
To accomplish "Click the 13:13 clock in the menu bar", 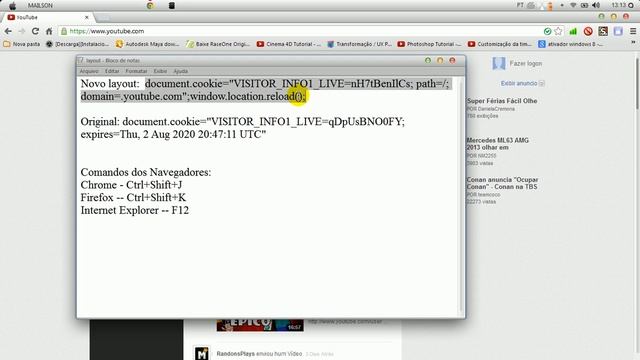I will click(619, 5).
